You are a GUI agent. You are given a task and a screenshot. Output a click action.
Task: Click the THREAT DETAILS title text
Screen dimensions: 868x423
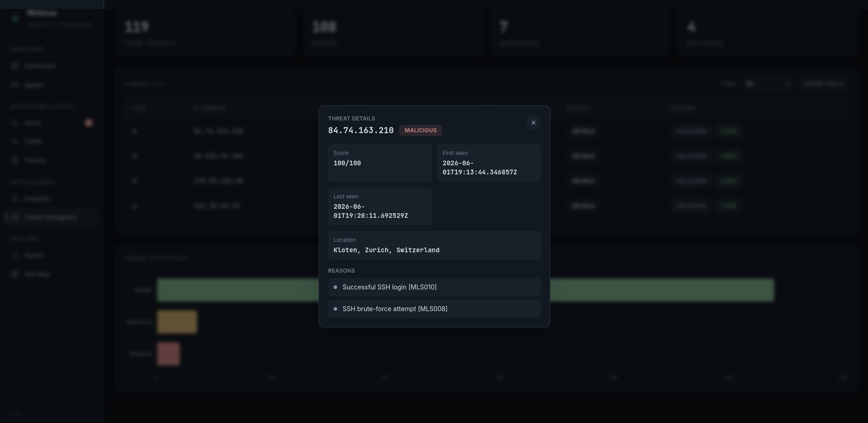point(352,119)
